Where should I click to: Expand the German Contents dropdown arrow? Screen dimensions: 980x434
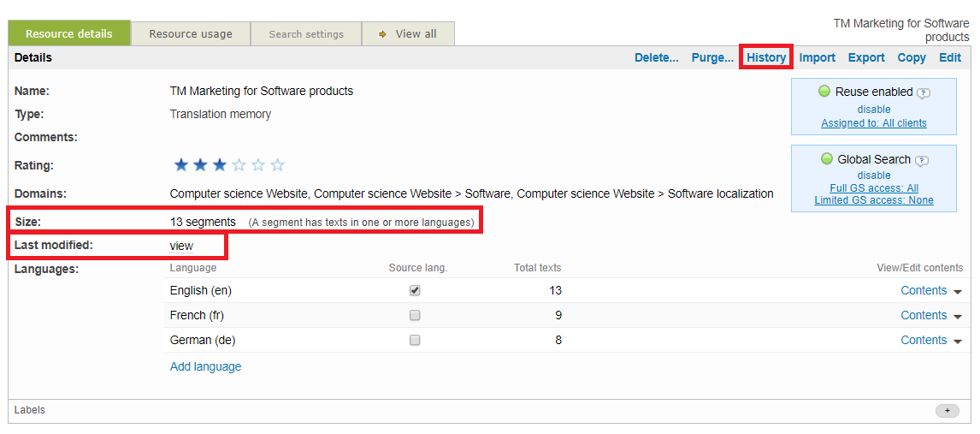pyautogui.click(x=958, y=342)
